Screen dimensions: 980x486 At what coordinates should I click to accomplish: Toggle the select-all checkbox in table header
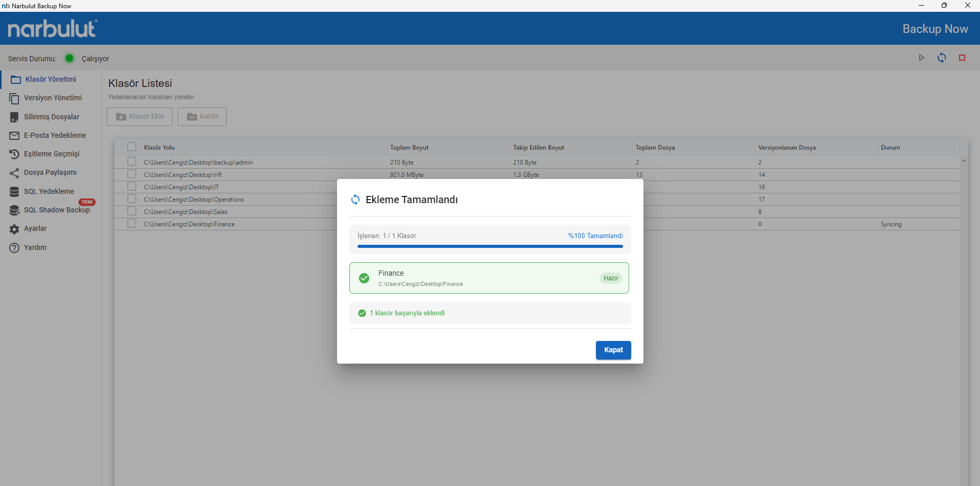(132, 147)
